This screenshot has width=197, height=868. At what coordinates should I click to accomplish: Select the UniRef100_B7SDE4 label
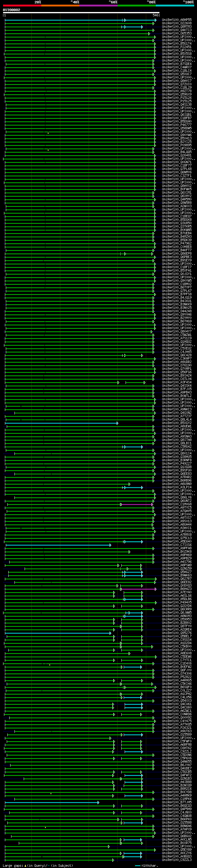coord(177,64)
